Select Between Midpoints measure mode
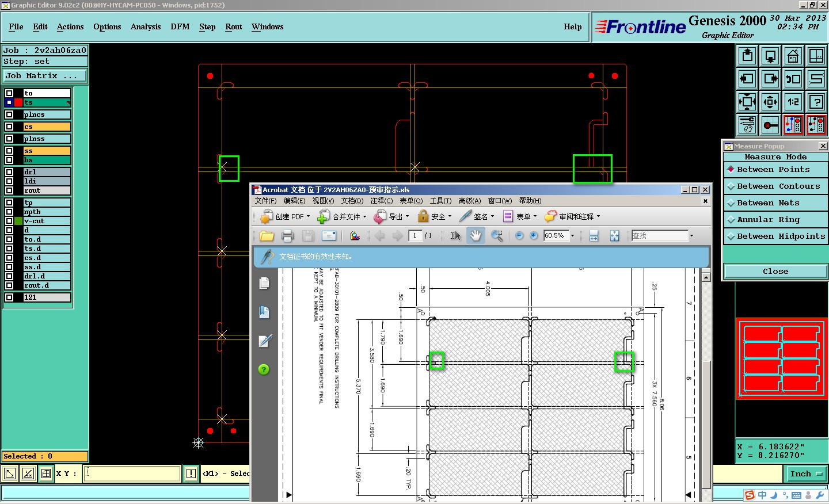Viewport: 829px width, 504px height. [775, 236]
